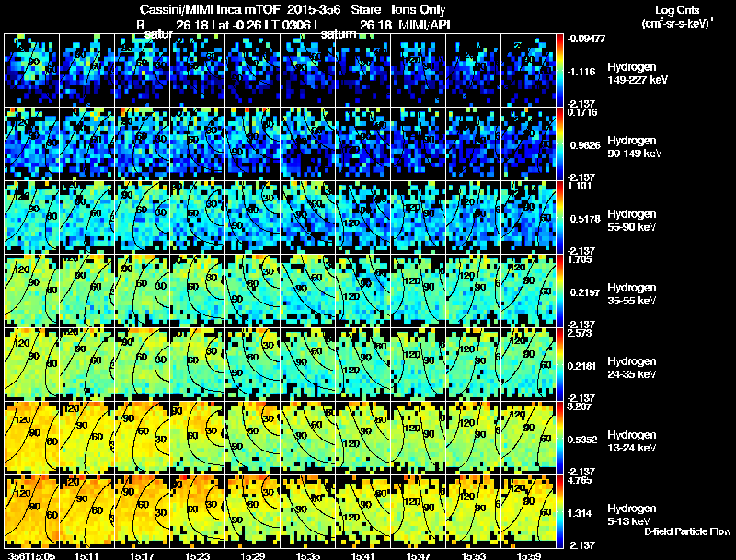Click the '2.573' colorbar value
The image size is (736, 560).
[580, 333]
